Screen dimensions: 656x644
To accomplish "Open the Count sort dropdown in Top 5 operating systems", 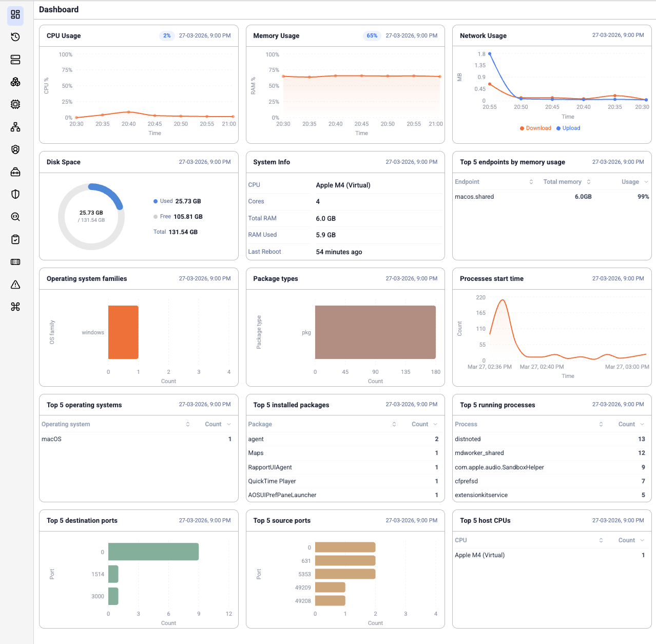I will [218, 424].
